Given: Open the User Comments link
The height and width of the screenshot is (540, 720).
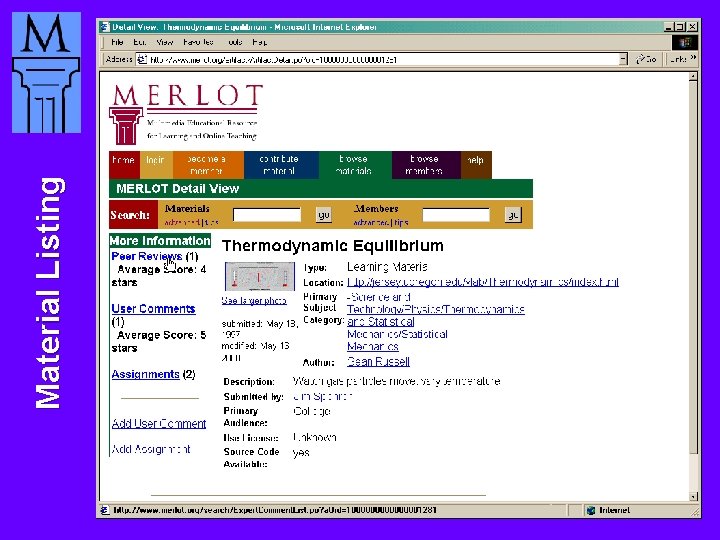Looking at the screenshot, I should tap(153, 309).
